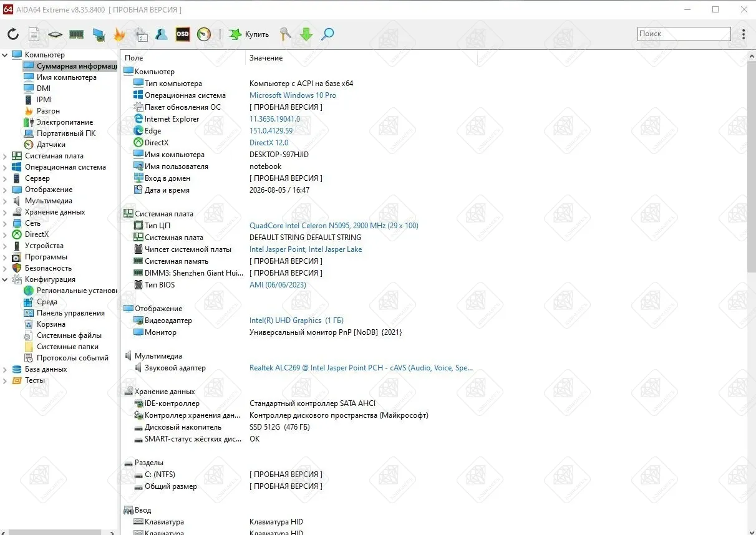
Task: Click the magnifier search toolbar icon
Action: tap(327, 34)
